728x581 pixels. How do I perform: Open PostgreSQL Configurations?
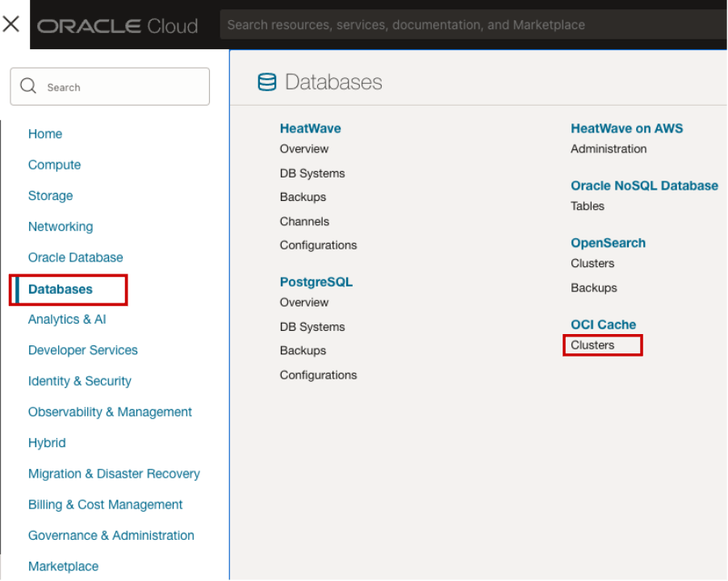(x=318, y=375)
